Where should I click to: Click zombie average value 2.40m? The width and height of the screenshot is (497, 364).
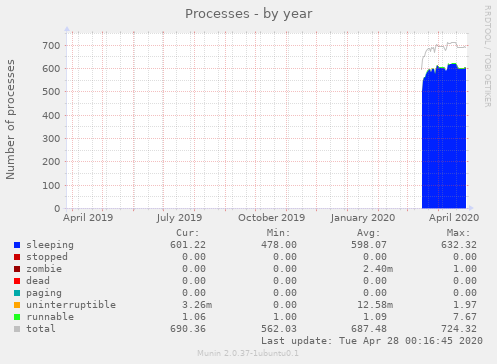(378, 269)
